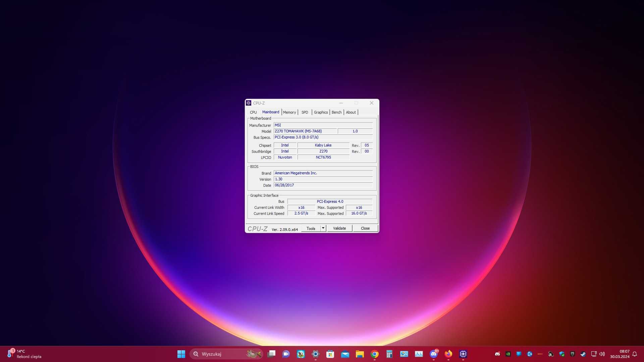644x362 pixels.
Task: Click the CPU-Z title bar app icon
Action: click(x=249, y=103)
